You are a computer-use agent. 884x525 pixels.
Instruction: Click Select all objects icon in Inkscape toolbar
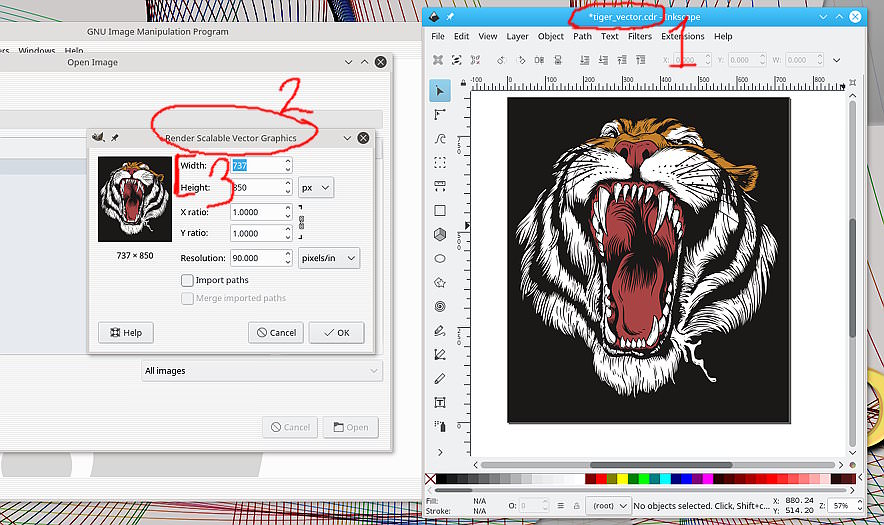click(437, 60)
